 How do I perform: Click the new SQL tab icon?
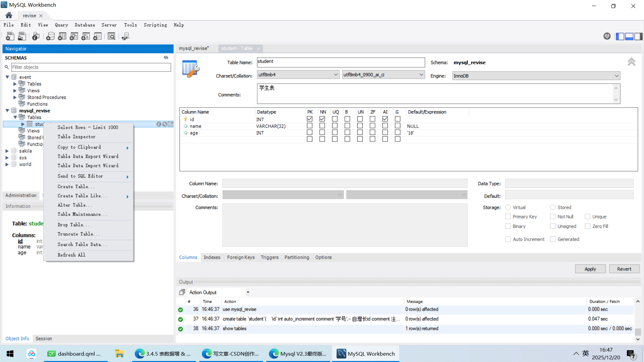point(10,36)
